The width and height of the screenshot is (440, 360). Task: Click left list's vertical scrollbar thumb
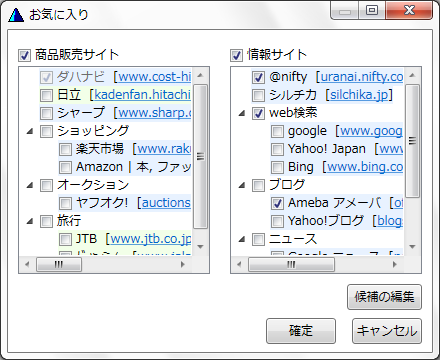coord(200,157)
